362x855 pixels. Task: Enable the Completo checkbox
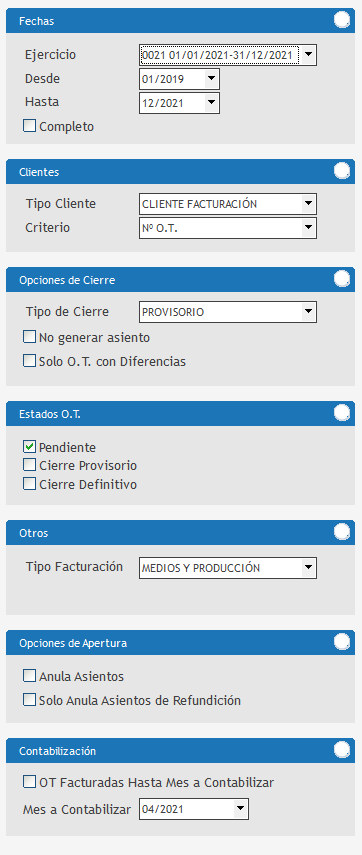29,126
